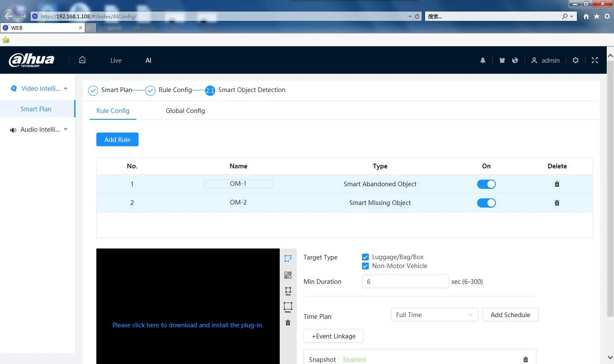Toggle fullscreen with the expand arrows icon
Screen dimensions: 614x364
pyautogui.click(x=595, y=61)
